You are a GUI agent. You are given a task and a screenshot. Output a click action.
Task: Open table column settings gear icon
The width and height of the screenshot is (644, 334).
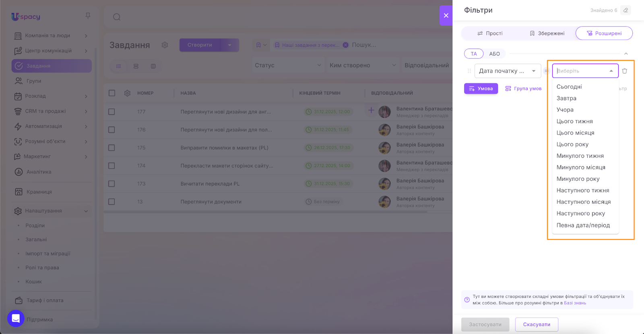pyautogui.click(x=127, y=93)
